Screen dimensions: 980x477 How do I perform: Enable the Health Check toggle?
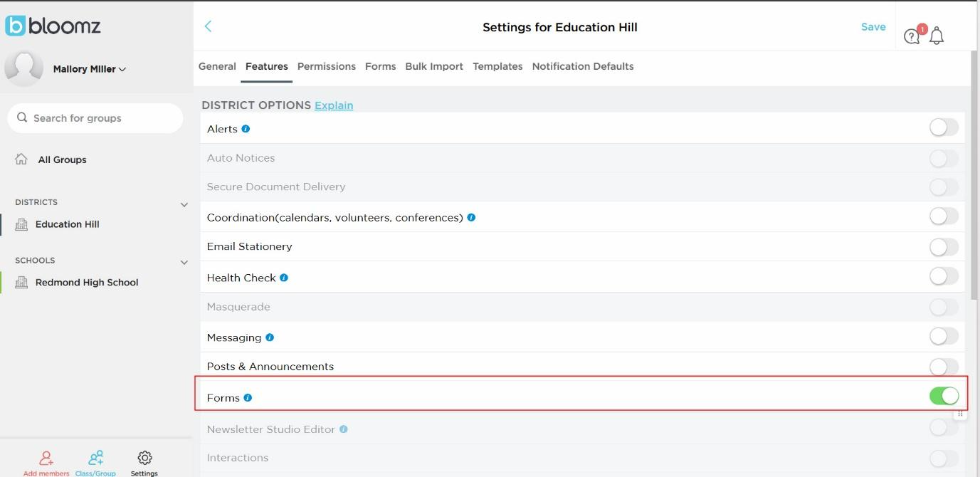coord(944,276)
